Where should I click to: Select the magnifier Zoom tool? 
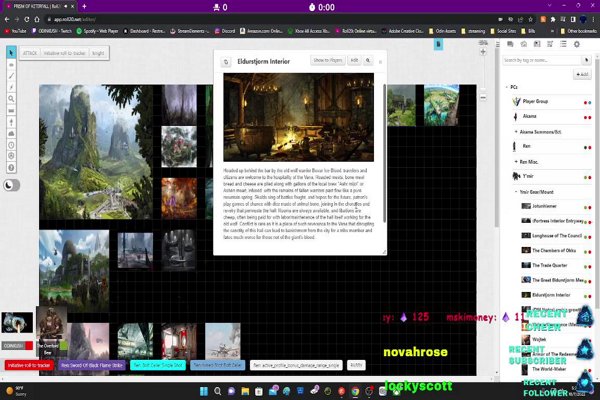(11, 99)
